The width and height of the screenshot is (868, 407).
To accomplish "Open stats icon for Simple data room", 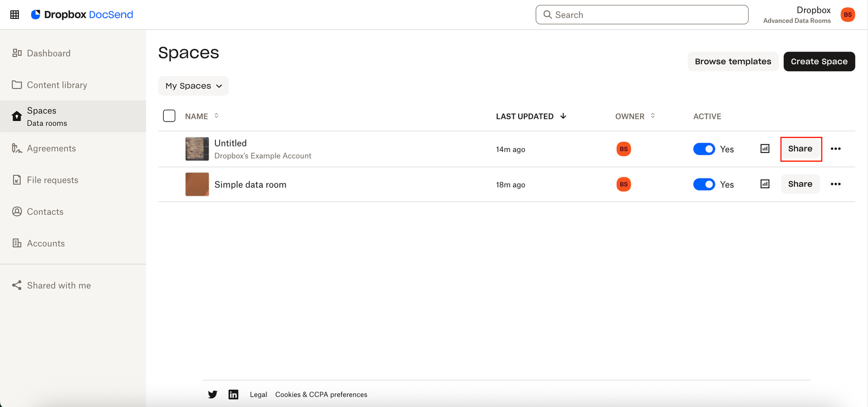I will [765, 184].
